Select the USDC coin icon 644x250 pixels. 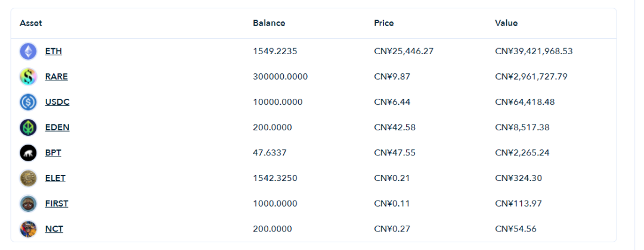click(x=29, y=102)
